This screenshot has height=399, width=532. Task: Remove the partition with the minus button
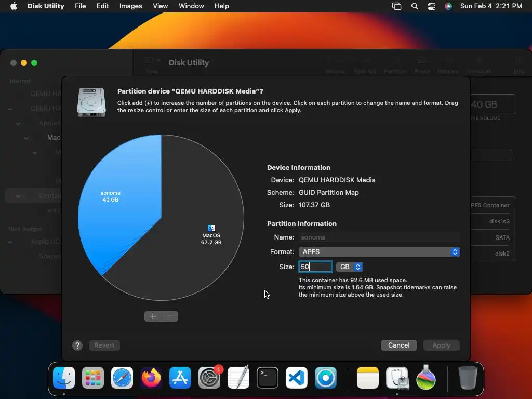170,316
